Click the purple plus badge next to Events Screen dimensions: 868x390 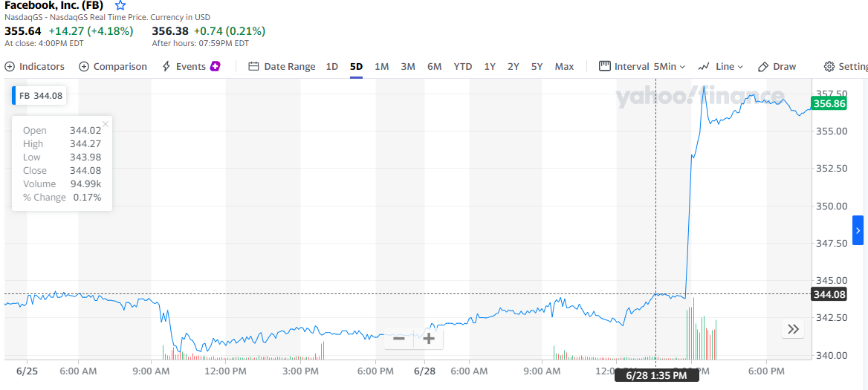(x=216, y=66)
